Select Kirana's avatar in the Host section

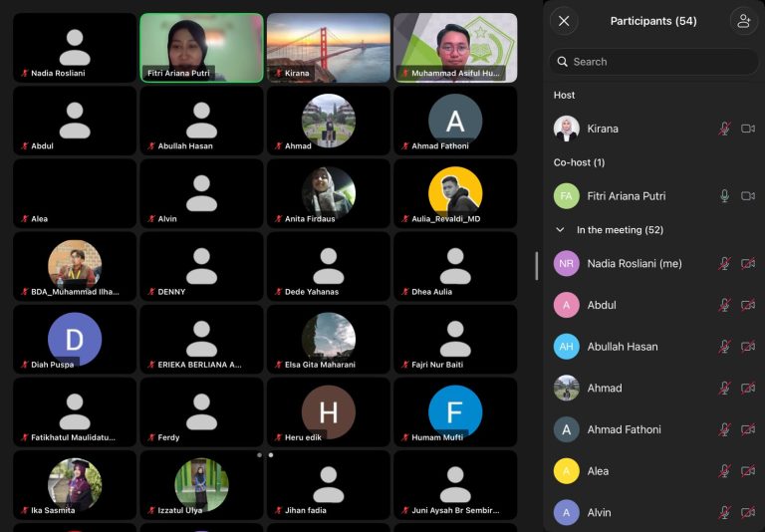[x=567, y=129]
